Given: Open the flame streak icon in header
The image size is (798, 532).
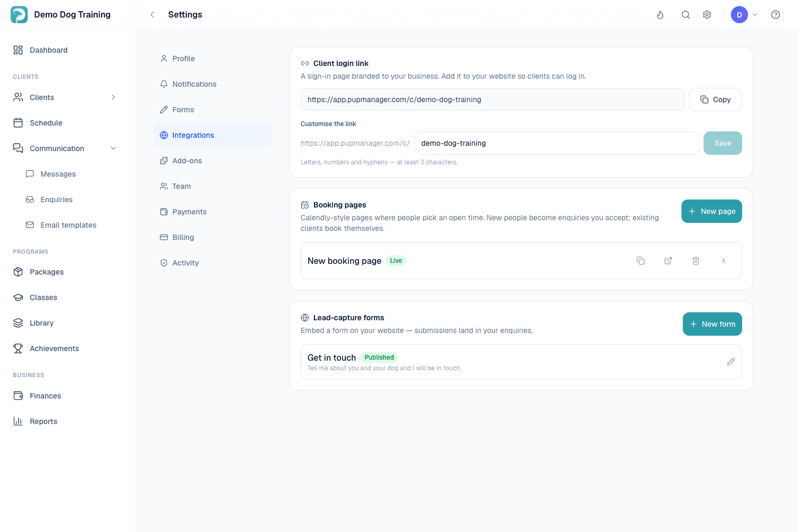Looking at the screenshot, I should pyautogui.click(x=660, y=15).
